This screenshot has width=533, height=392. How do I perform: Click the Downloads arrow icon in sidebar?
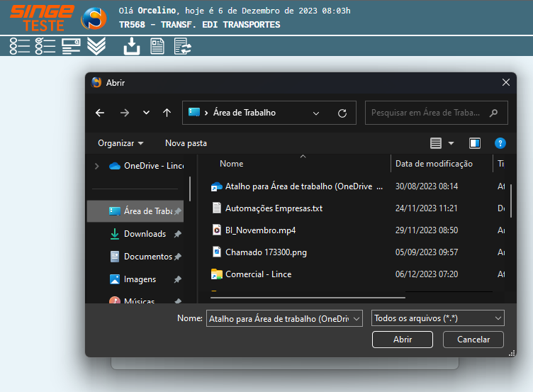(x=115, y=234)
